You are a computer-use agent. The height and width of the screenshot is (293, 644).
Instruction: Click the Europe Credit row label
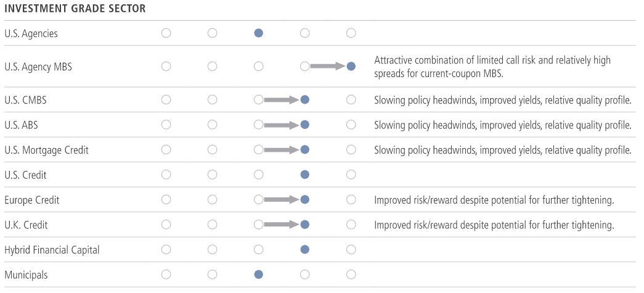click(x=32, y=200)
